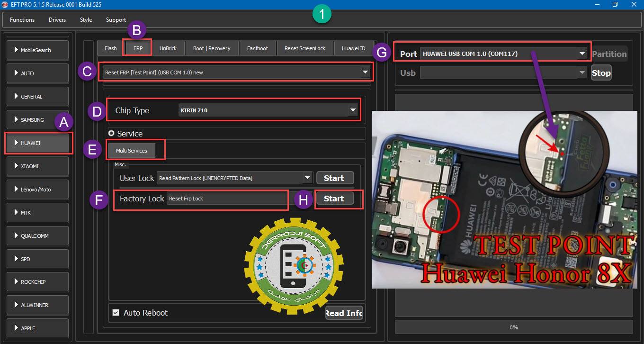Click the Partition button
644x344 pixels.
(x=609, y=54)
